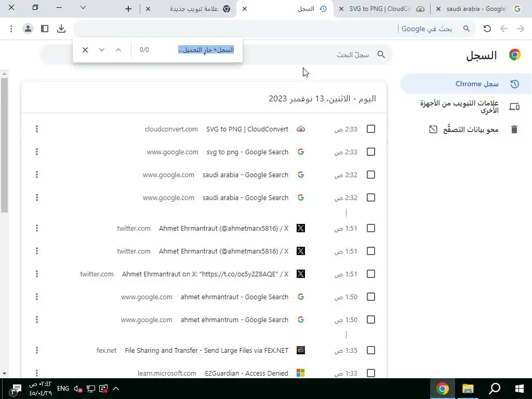Click the devices icon for tabs from other devices
This screenshot has height=399, width=532.
pos(514,107)
